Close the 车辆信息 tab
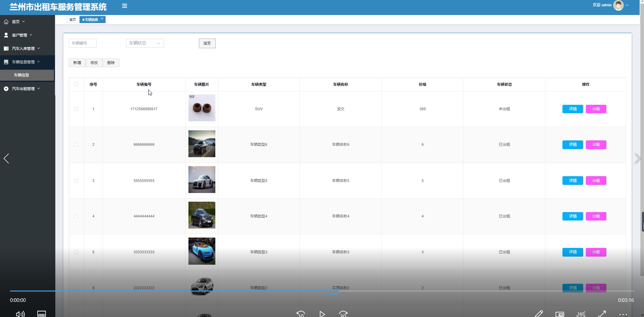The width and height of the screenshot is (644, 317). click(102, 19)
